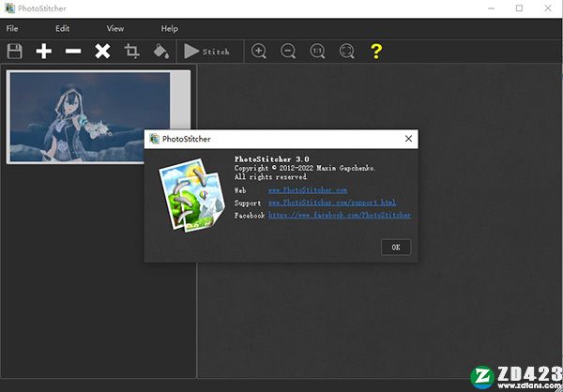Open the www.PhotoStitcher.com web link

tap(308, 190)
